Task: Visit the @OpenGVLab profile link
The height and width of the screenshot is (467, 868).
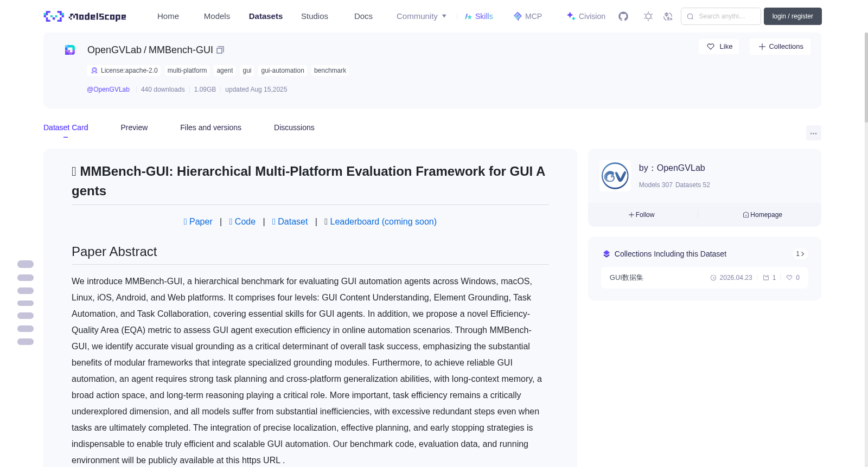Action: (108, 89)
